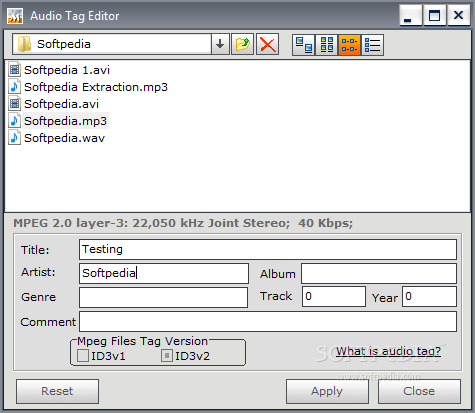475x413 pixels.
Task: Click the Softpedia.mp3 music note icon
Action: coord(14,121)
